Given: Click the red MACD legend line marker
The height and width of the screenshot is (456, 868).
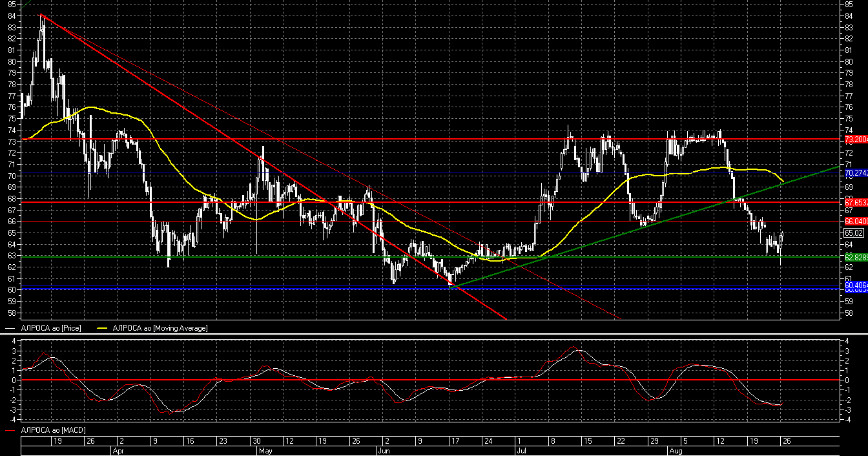Looking at the screenshot, I should coord(10,430).
